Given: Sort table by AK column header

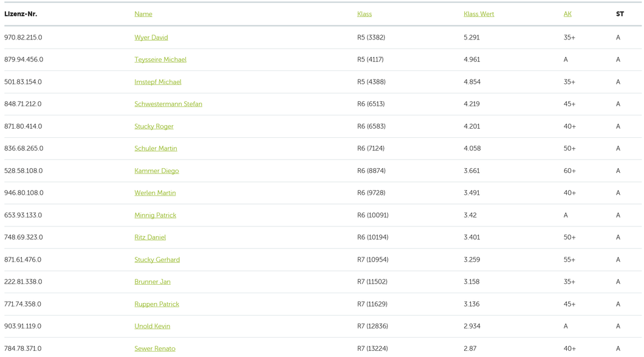Looking at the screenshot, I should point(567,14).
